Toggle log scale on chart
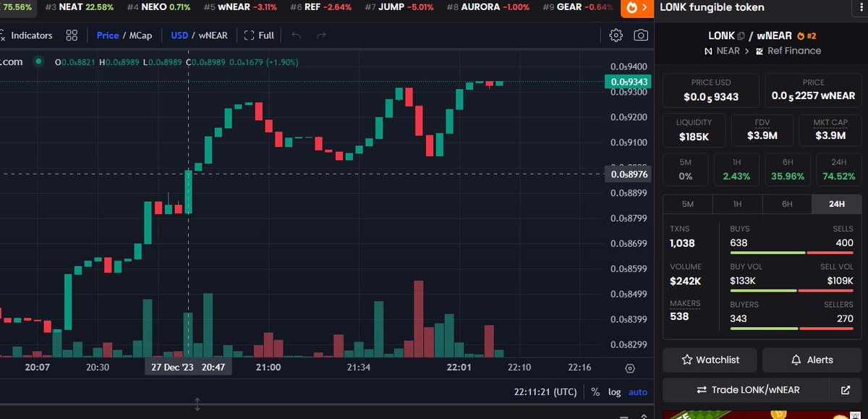868x419 pixels. [x=614, y=392]
